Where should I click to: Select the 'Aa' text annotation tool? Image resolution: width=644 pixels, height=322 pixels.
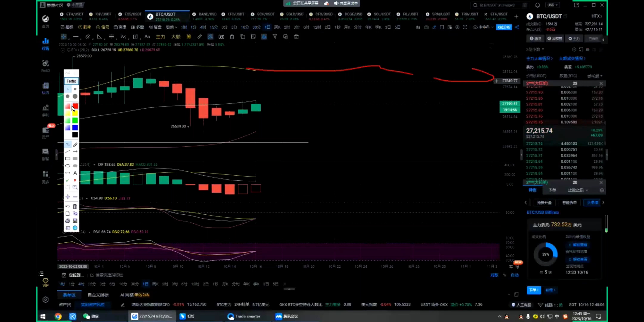pyautogui.click(x=147, y=37)
